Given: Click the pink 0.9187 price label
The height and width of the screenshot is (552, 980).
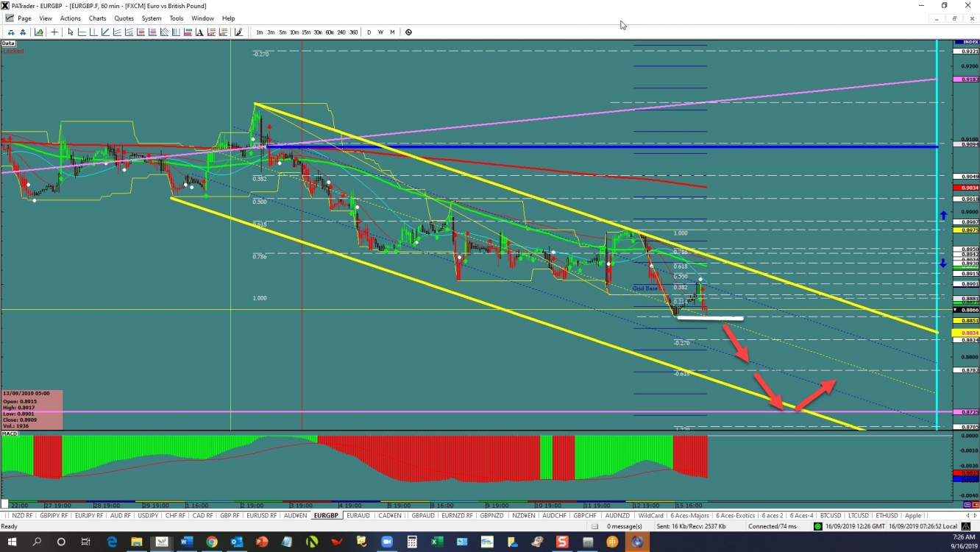Looking at the screenshot, I should tap(967, 79).
